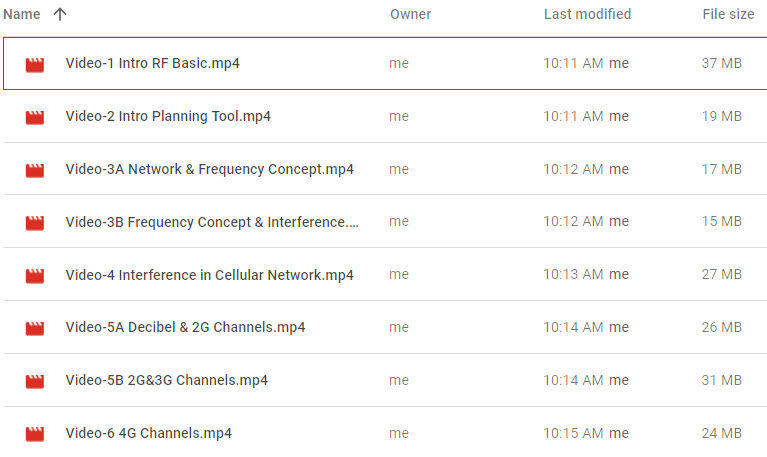
Task: Select the file Video-2 Intro Planning Tool.mp4
Action: pyautogui.click(x=168, y=117)
